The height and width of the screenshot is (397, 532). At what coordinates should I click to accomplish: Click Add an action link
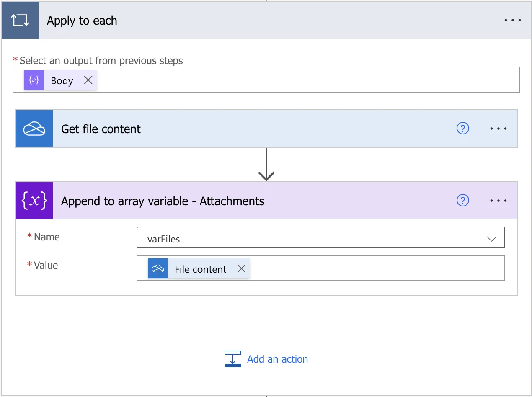tap(277, 359)
